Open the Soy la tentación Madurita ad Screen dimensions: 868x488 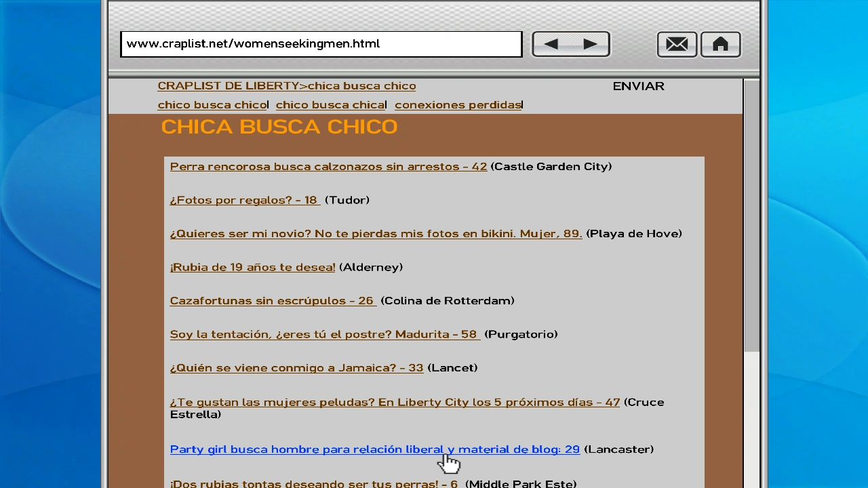325,334
